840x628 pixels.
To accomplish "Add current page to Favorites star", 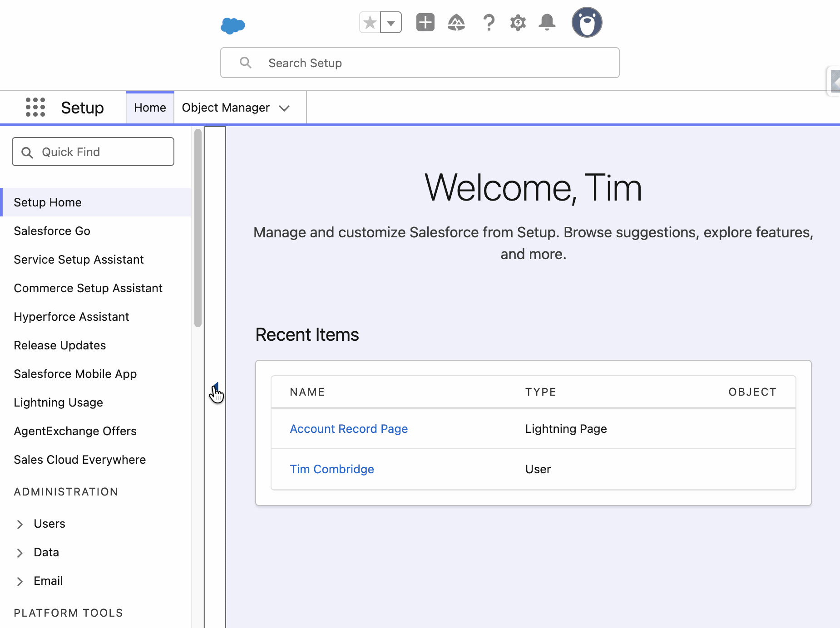I will [x=370, y=22].
